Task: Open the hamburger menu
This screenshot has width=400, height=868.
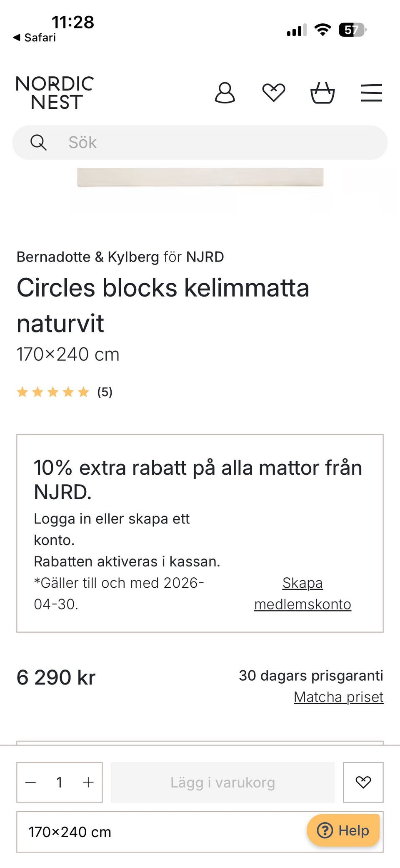Action: click(371, 93)
